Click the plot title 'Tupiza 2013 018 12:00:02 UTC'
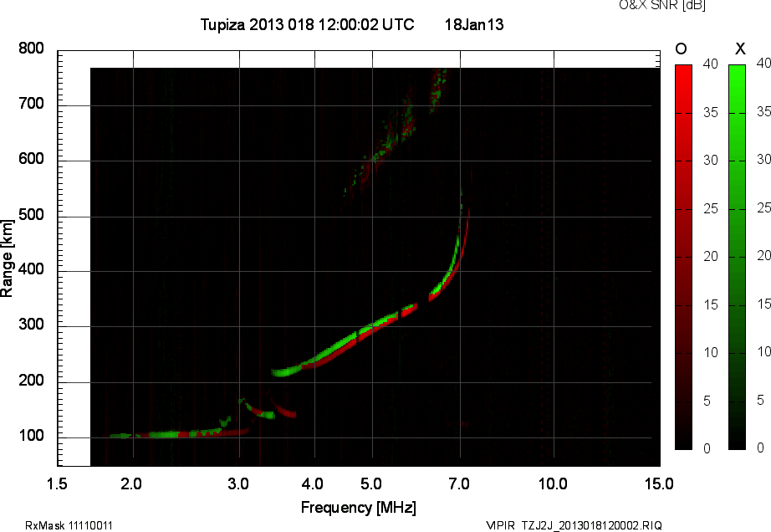The image size is (771, 532). click(x=308, y=24)
